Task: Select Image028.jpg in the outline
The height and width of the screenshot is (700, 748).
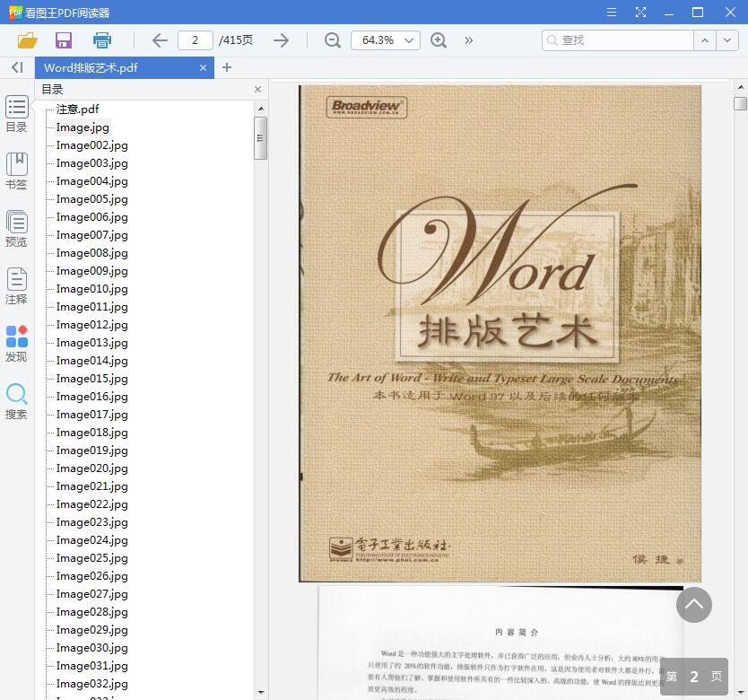Action: point(92,612)
